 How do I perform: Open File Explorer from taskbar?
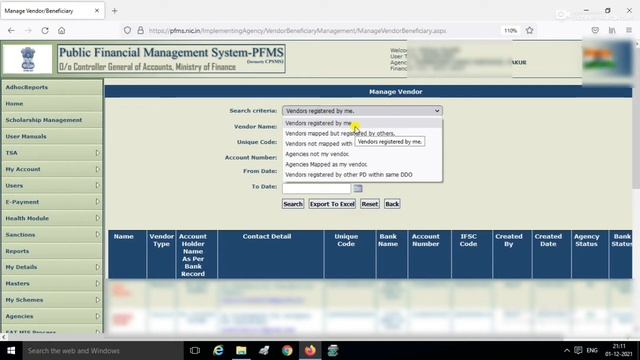tap(241, 351)
